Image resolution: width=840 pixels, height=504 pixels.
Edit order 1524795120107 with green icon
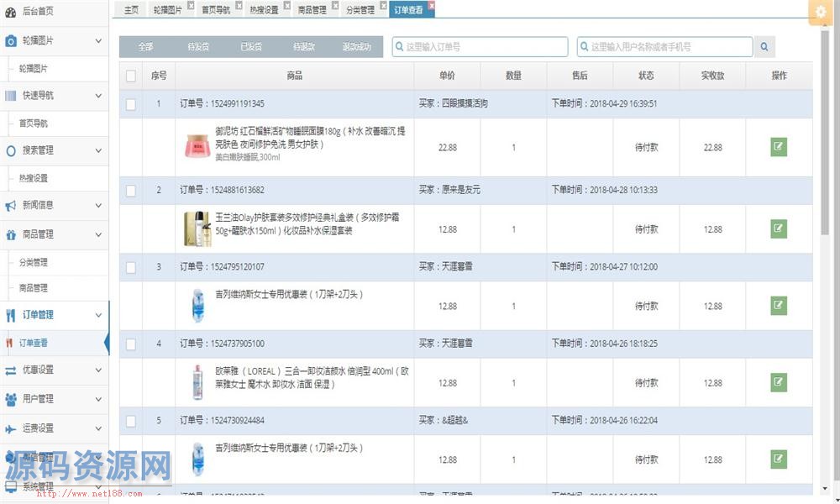779,306
